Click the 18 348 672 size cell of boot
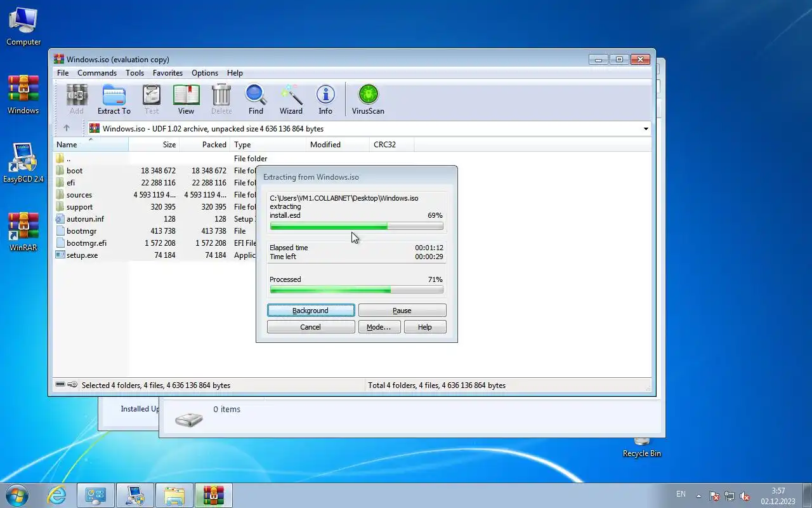This screenshot has width=812, height=508. 158,171
